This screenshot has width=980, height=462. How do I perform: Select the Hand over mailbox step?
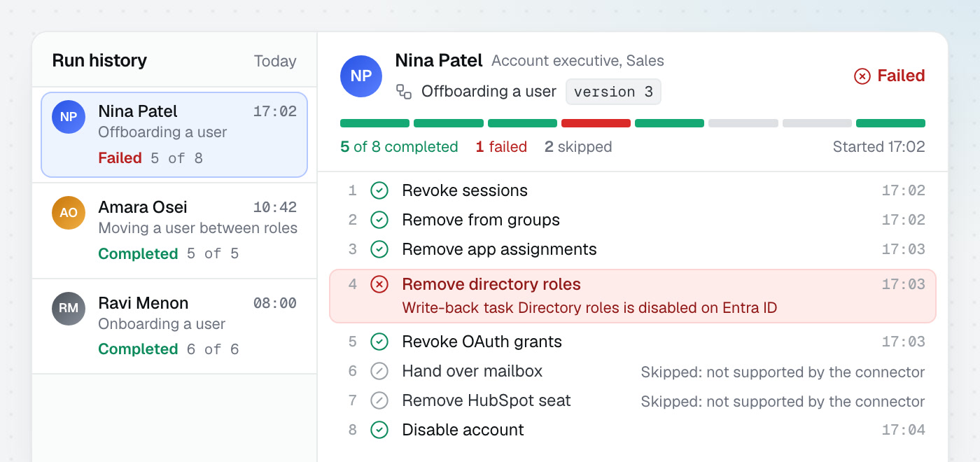633,371
